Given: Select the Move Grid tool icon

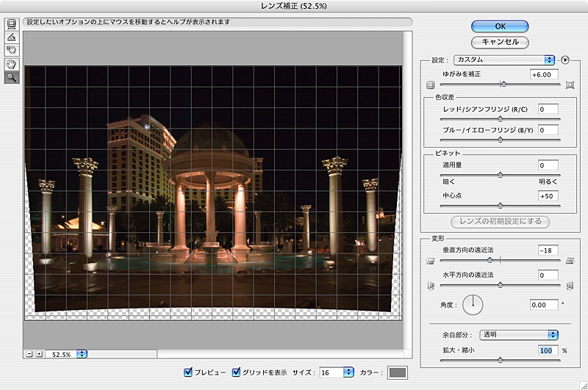Looking at the screenshot, I should click(x=12, y=50).
